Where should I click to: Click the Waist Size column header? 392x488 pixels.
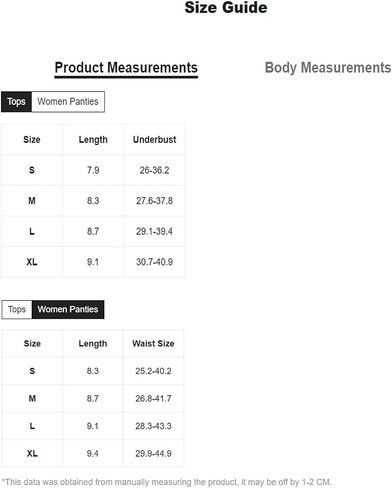153,344
